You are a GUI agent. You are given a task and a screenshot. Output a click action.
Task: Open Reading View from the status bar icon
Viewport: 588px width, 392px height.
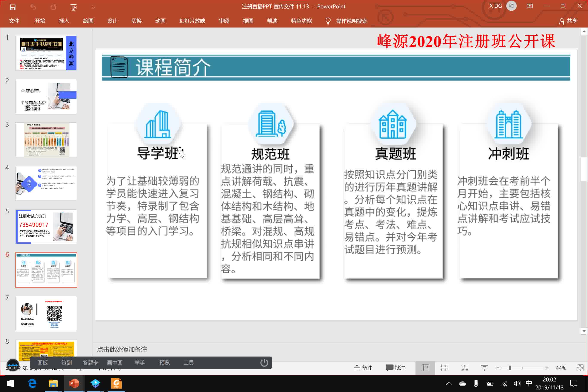464,368
